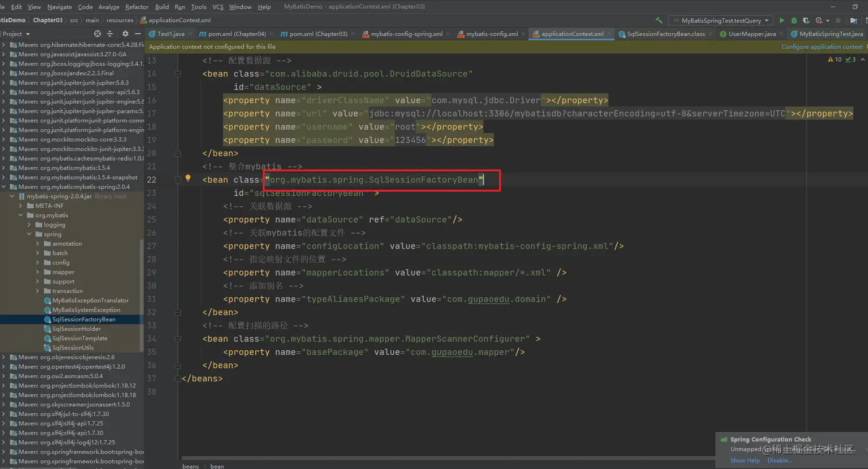
Task: Click the collapse all icon in Project panel
Action: [x=110, y=34]
